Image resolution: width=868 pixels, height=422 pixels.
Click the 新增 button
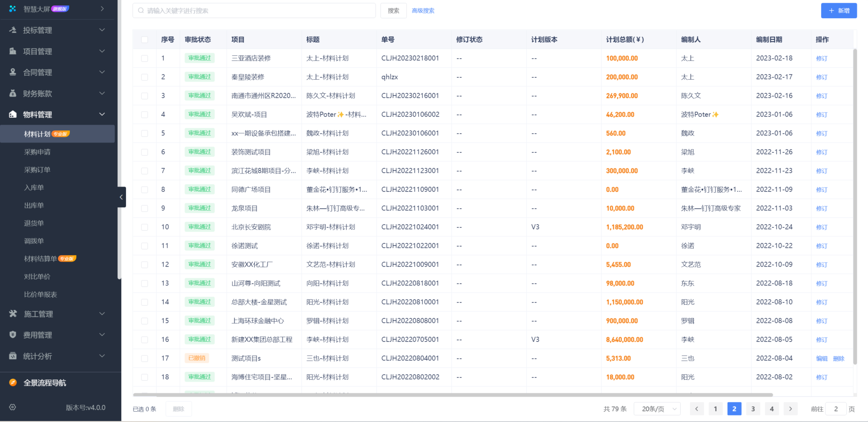(838, 10)
